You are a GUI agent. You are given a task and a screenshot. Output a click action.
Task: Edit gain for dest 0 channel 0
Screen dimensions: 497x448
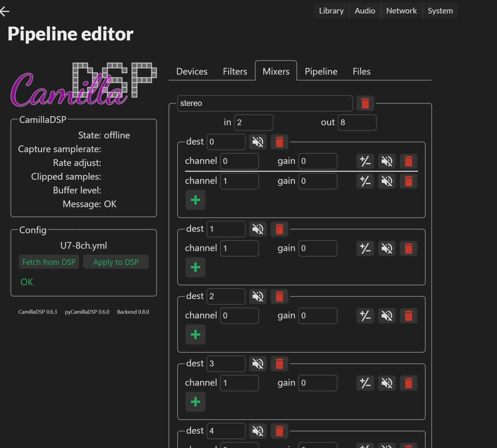point(318,161)
